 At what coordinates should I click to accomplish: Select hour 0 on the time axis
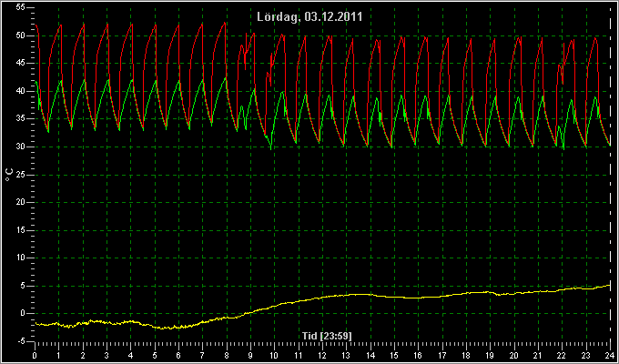point(35,355)
